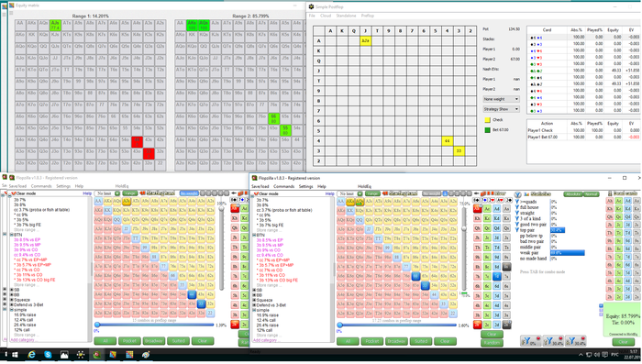This screenshot has width=642, height=364.
Task: Open the File menu in Simple Postflop
Action: [x=312, y=16]
